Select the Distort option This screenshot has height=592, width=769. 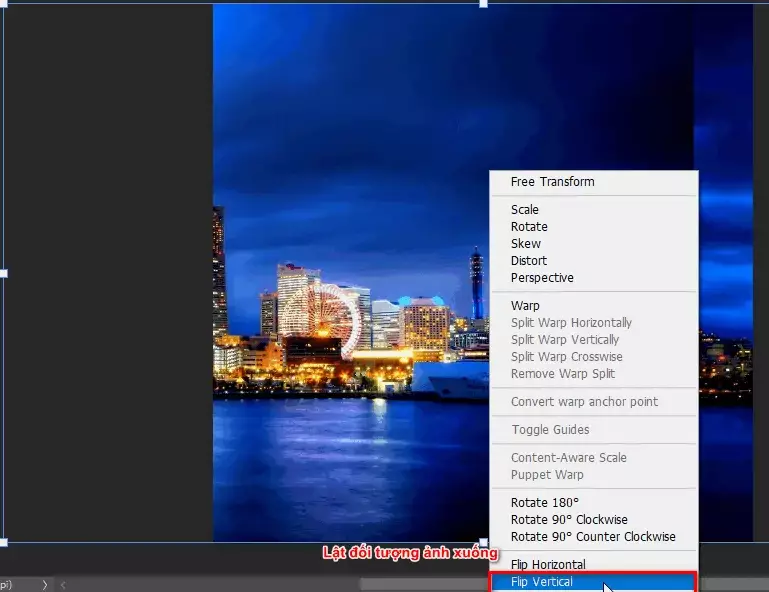594,260
